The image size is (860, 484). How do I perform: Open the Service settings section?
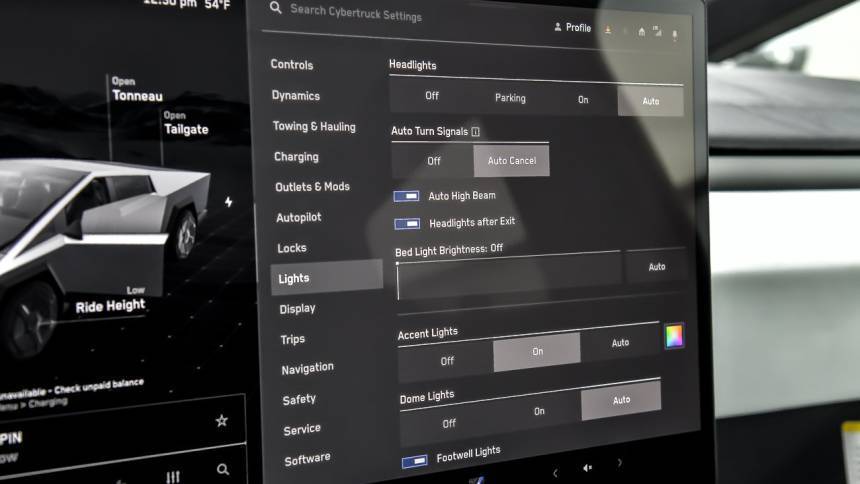point(302,430)
